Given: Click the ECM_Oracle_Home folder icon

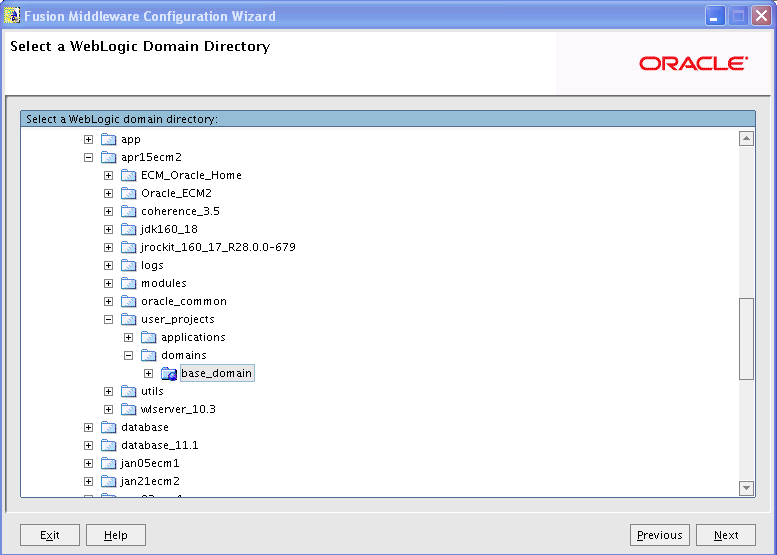Looking at the screenshot, I should [128, 175].
